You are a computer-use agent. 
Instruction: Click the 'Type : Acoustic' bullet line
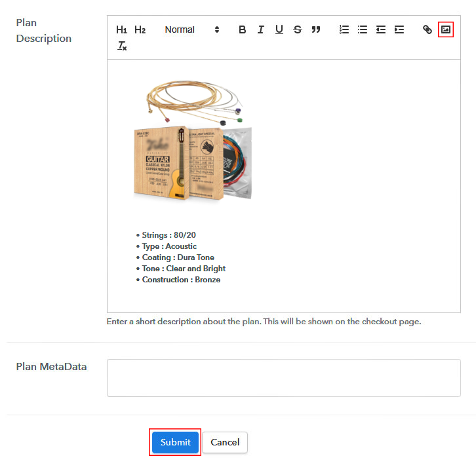(169, 246)
